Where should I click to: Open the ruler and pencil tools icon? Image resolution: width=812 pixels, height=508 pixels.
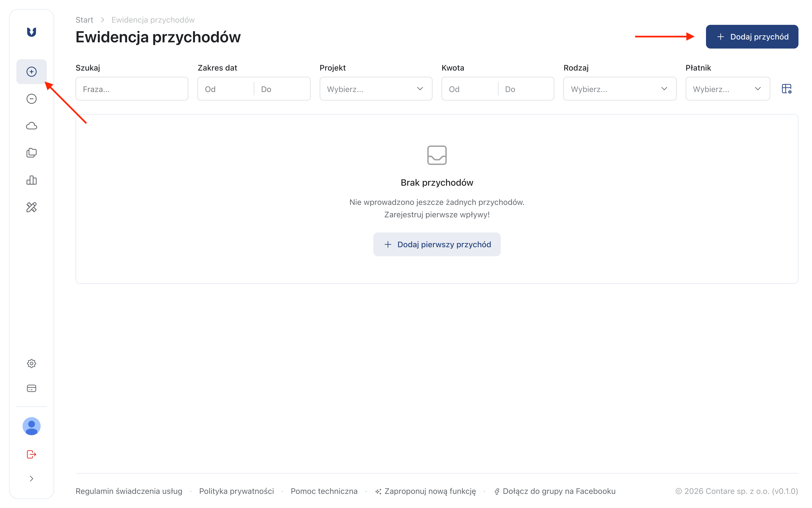coord(32,207)
